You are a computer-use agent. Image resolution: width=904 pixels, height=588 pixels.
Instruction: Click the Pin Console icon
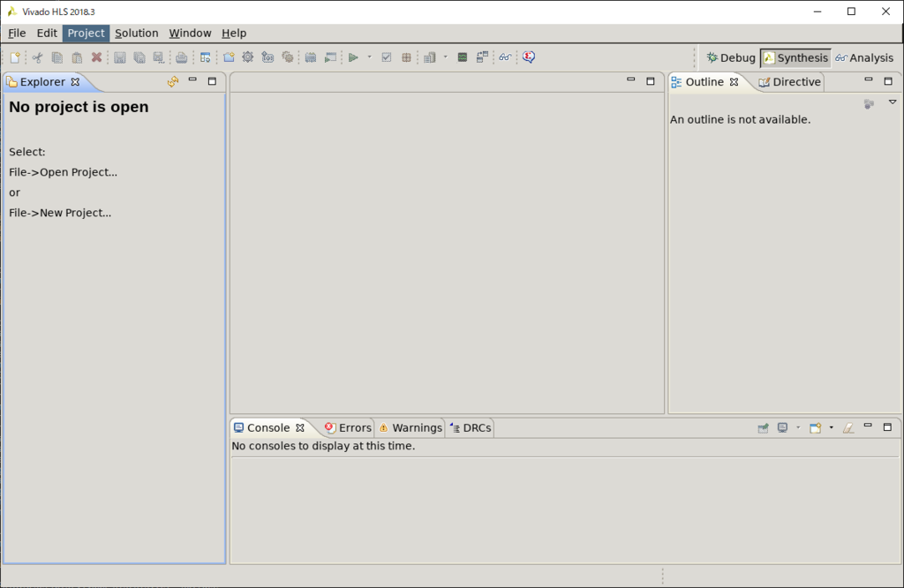coord(763,427)
